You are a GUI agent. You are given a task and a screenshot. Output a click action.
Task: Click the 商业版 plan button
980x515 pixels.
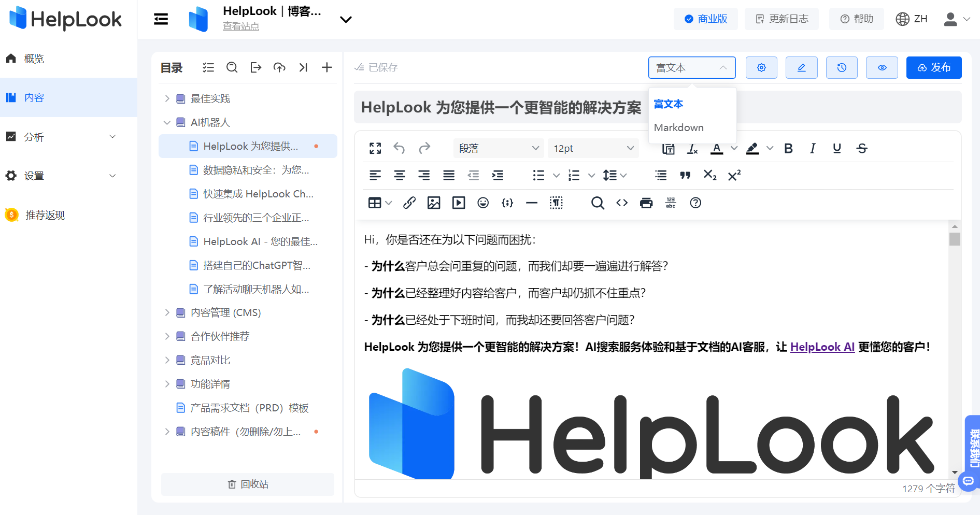tap(706, 19)
